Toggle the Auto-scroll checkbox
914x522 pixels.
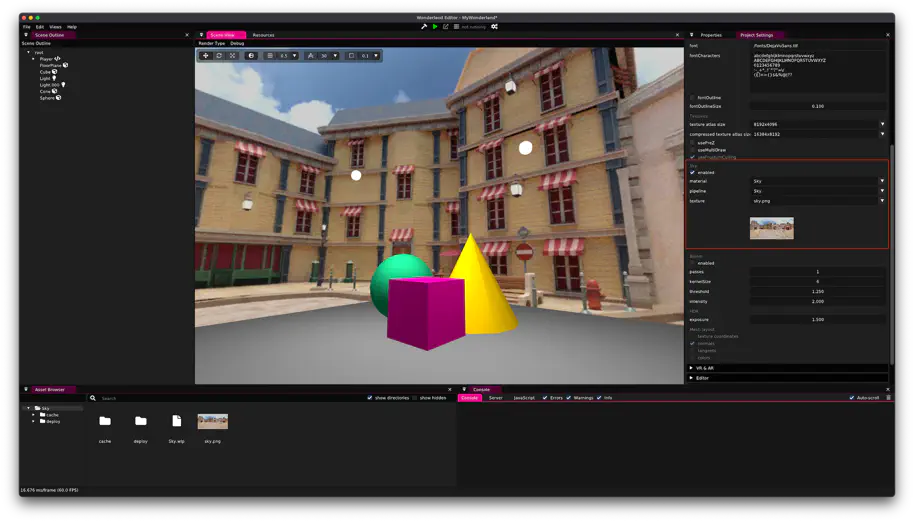coord(852,398)
